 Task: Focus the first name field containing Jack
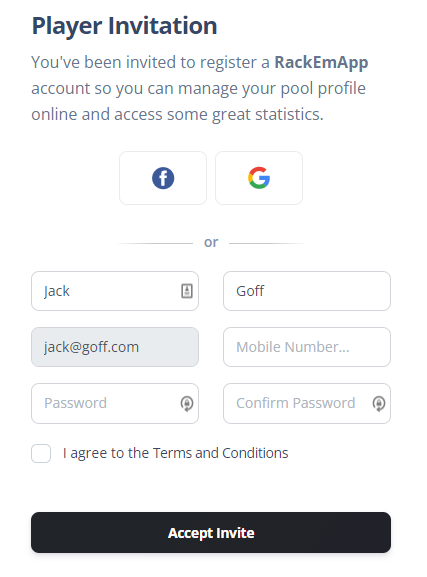click(115, 291)
